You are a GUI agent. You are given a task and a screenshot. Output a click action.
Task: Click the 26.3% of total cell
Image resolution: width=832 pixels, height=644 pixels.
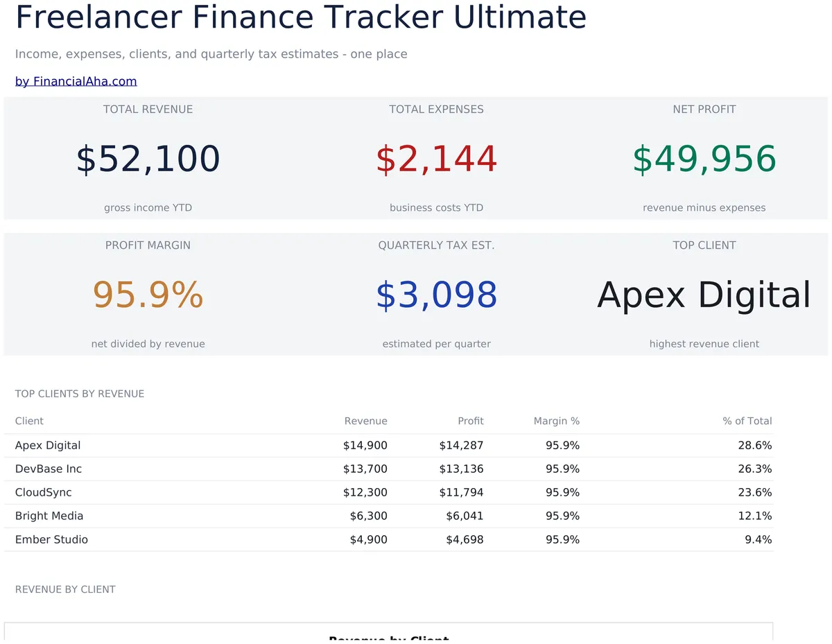(x=755, y=469)
